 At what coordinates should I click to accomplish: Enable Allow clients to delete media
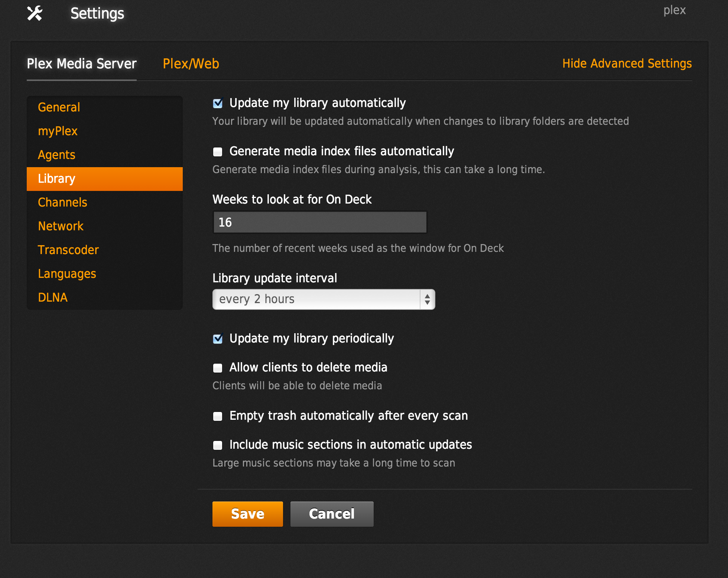click(x=218, y=368)
